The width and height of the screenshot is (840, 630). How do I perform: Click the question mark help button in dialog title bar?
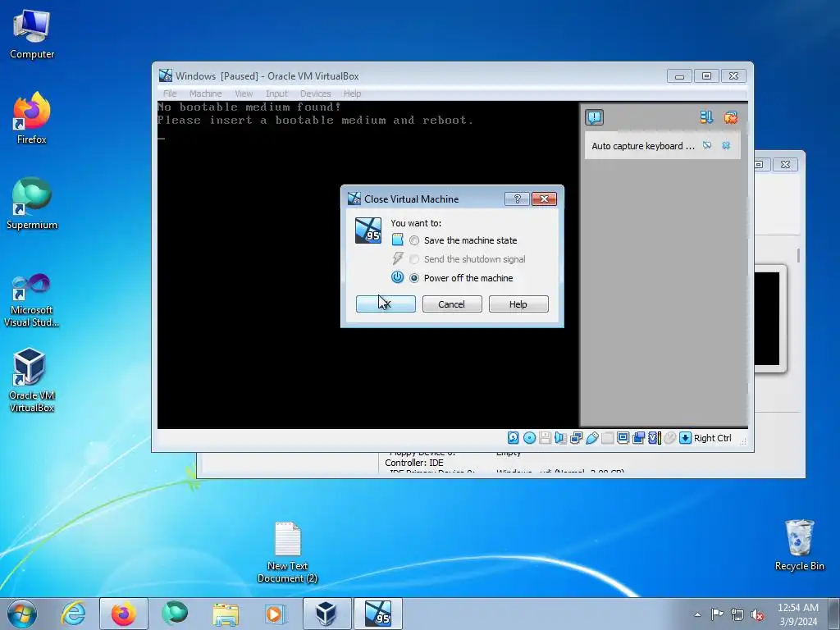coord(517,199)
